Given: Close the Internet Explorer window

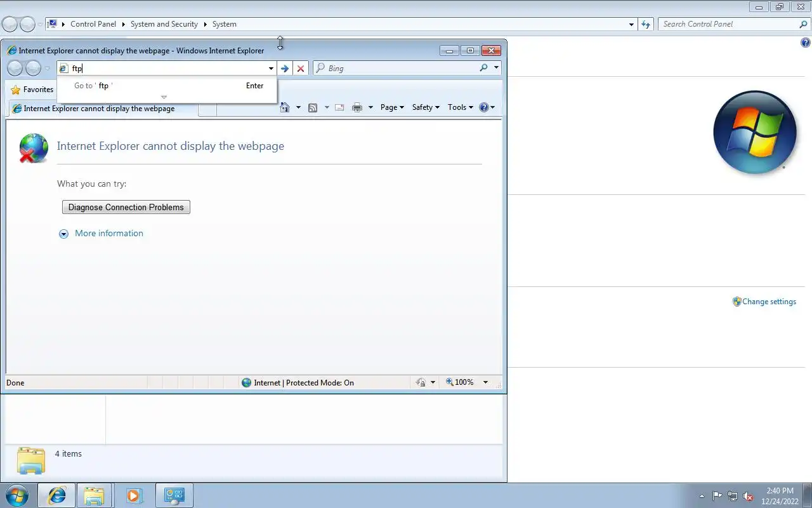Looking at the screenshot, I should coord(491,51).
